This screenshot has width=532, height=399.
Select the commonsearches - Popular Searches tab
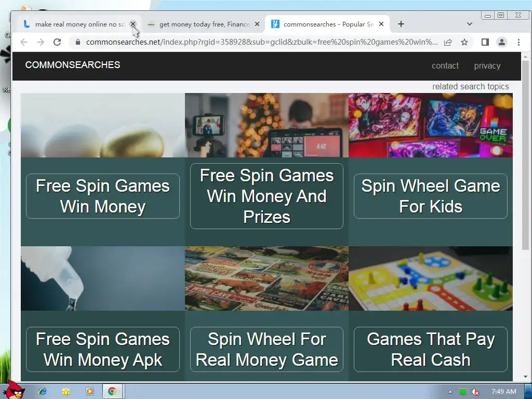[x=327, y=24]
